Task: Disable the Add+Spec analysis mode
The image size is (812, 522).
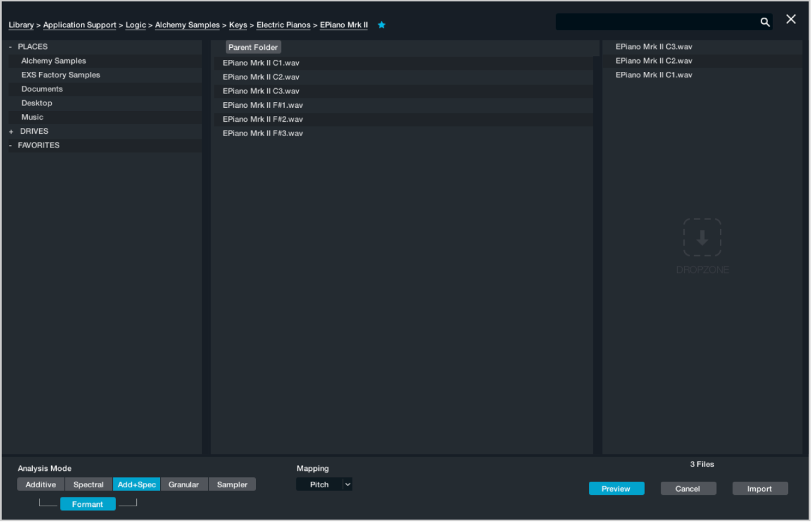Action: pos(136,484)
